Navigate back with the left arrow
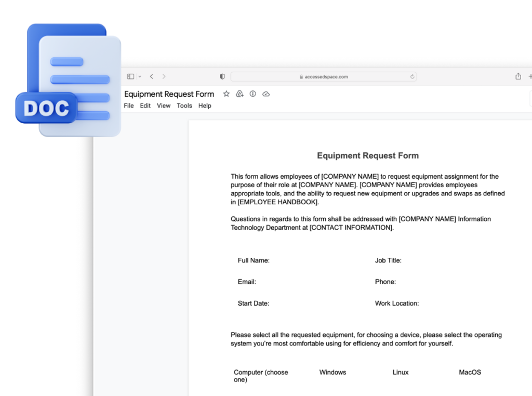 [x=151, y=76]
